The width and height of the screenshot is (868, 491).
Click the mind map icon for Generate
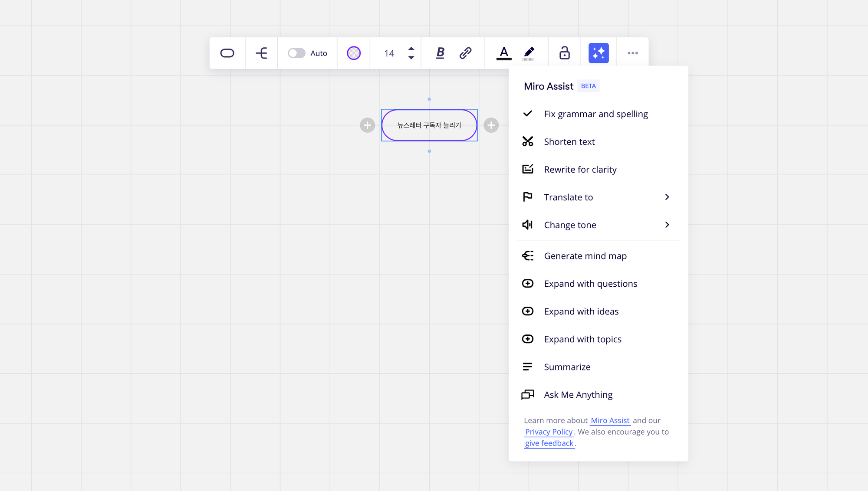click(x=527, y=256)
